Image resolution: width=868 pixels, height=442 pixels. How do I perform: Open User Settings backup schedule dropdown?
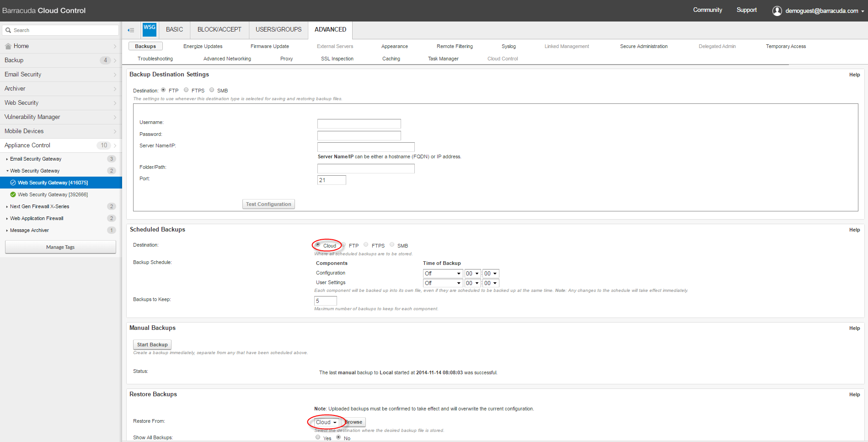coord(443,283)
